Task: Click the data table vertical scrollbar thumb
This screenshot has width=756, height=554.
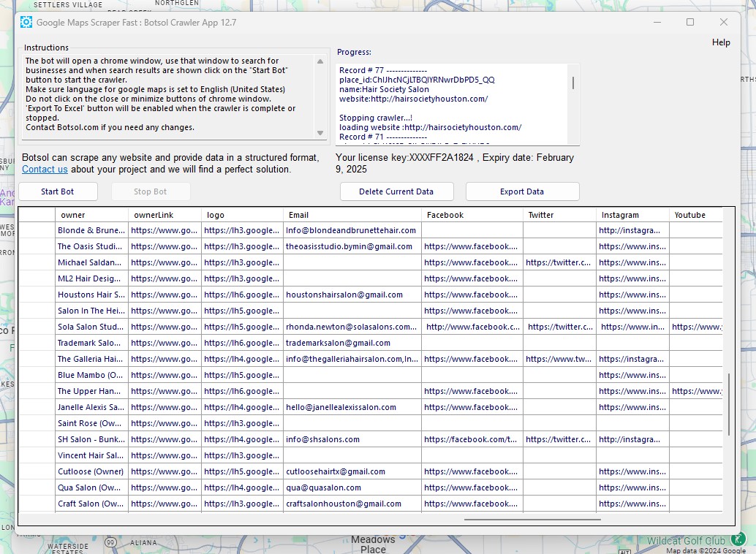Action: (x=728, y=404)
